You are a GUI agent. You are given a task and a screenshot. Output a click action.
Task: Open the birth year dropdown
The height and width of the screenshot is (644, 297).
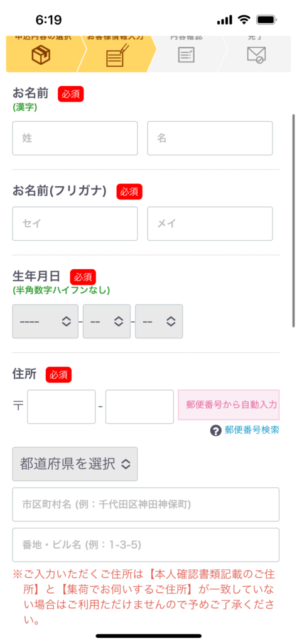pyautogui.click(x=45, y=321)
